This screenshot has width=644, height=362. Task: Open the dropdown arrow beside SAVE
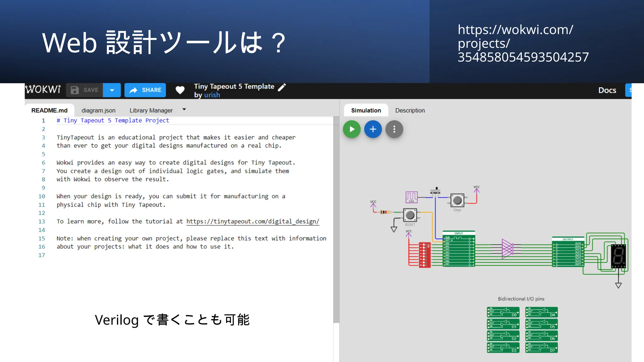(x=112, y=90)
